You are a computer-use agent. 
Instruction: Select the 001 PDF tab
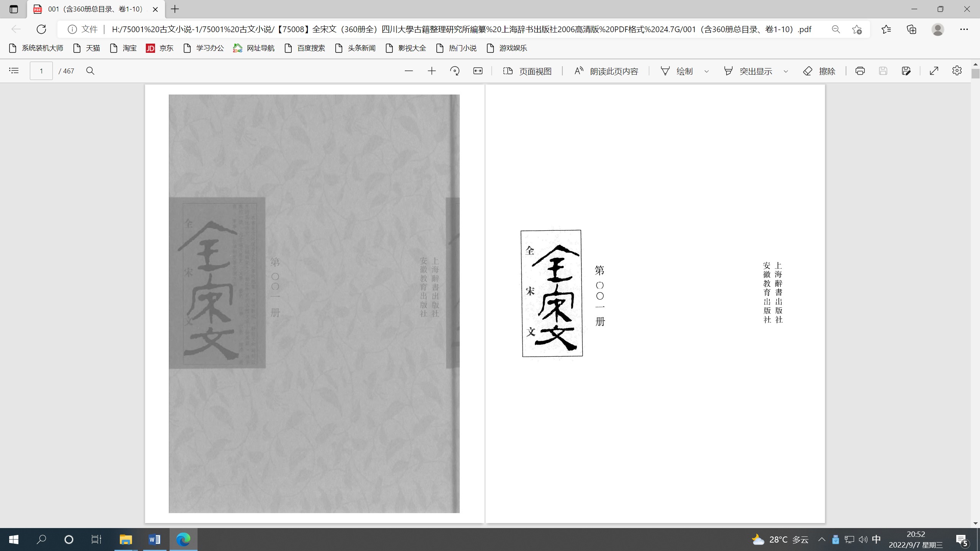96,9
